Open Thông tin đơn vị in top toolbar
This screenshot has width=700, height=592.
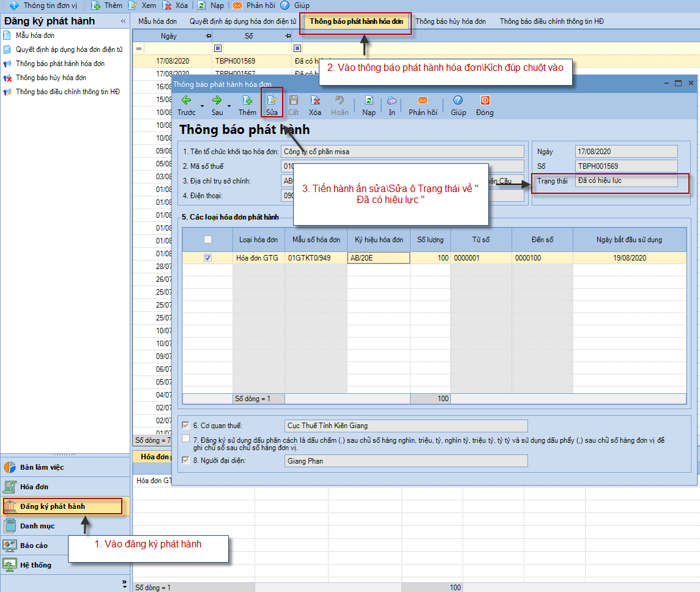pos(43,6)
